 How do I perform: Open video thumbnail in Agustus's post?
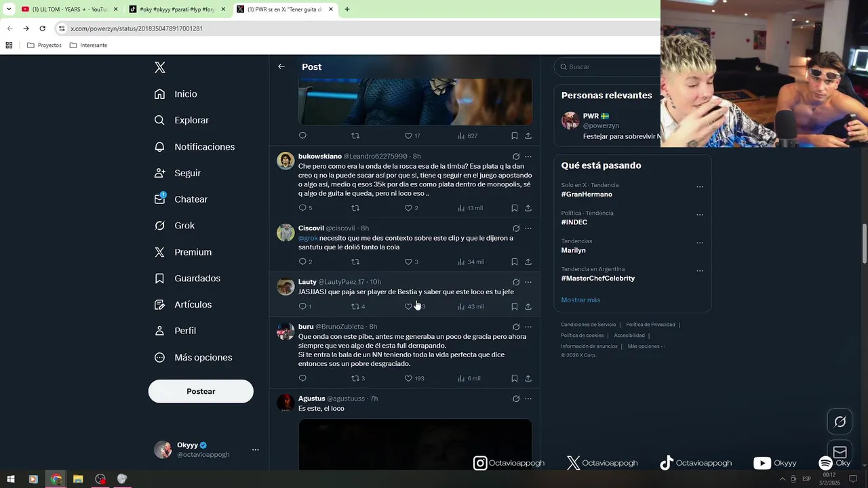[x=415, y=444]
